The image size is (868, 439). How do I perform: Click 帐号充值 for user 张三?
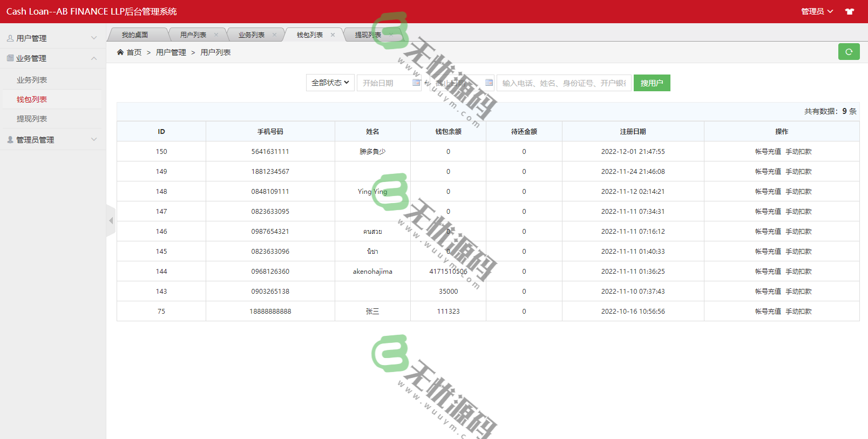coord(768,311)
